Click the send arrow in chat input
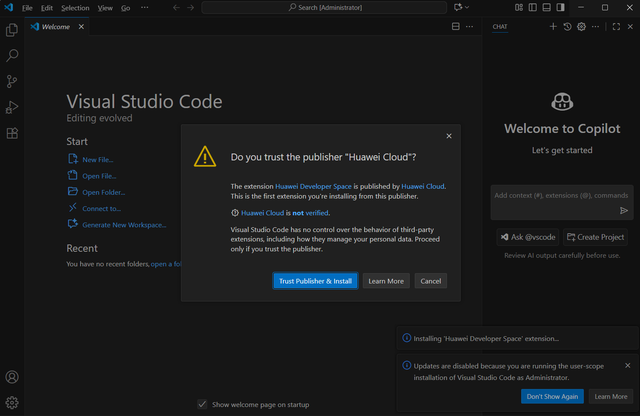The height and width of the screenshot is (416, 640). 624,211
